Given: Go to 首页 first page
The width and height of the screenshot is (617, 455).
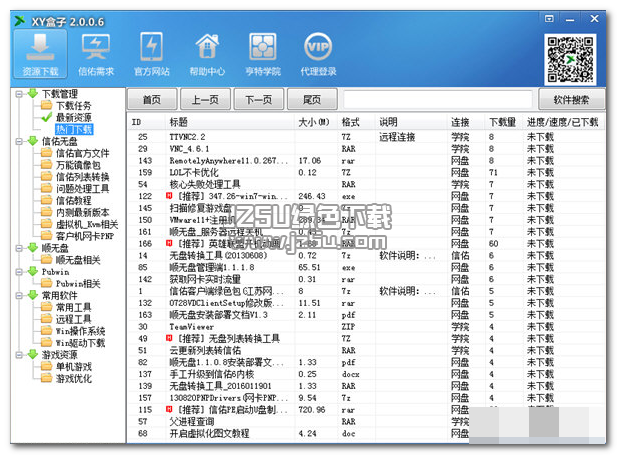Looking at the screenshot, I should coord(152,99).
